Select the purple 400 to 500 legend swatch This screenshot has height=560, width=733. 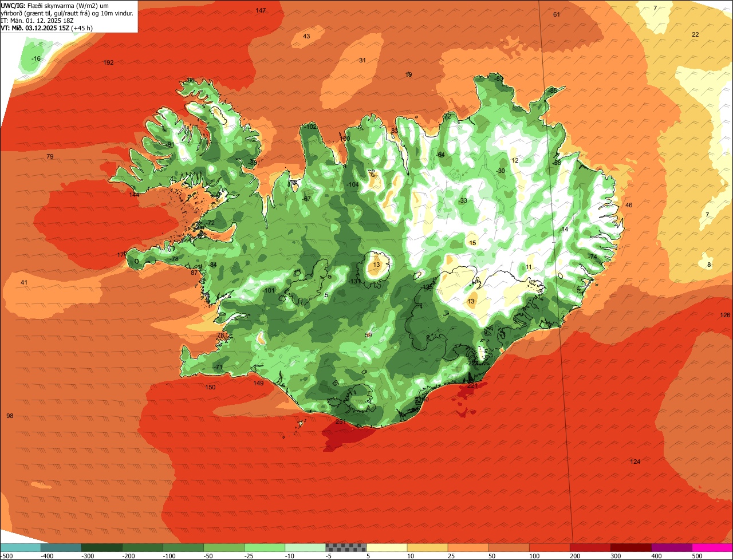[x=671, y=547]
